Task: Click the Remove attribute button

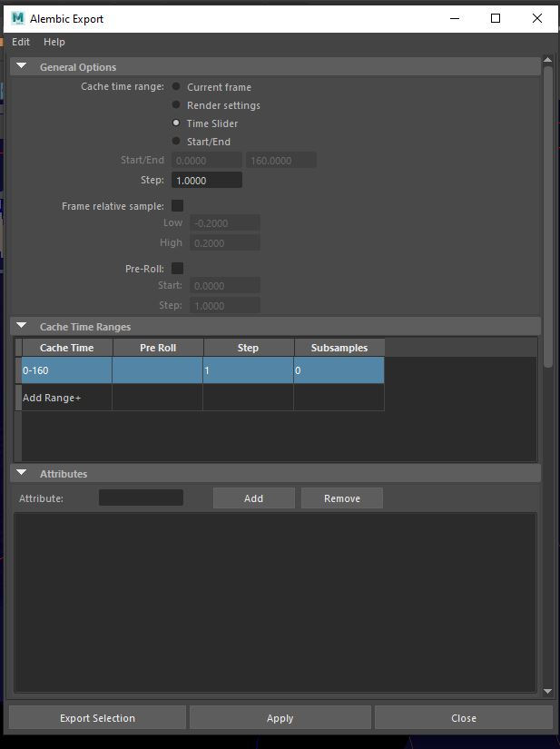Action: pyautogui.click(x=342, y=498)
